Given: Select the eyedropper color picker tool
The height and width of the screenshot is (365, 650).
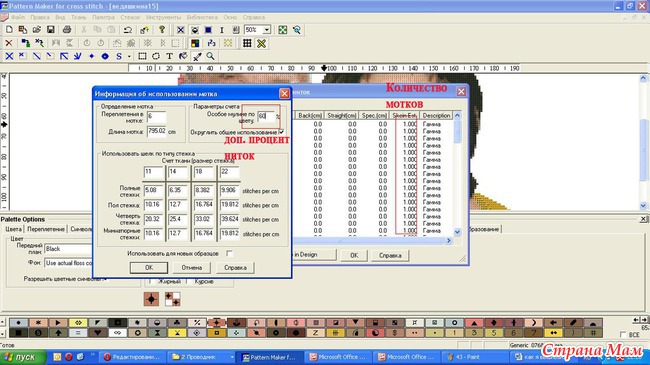Looking at the screenshot, I should click(197, 56).
